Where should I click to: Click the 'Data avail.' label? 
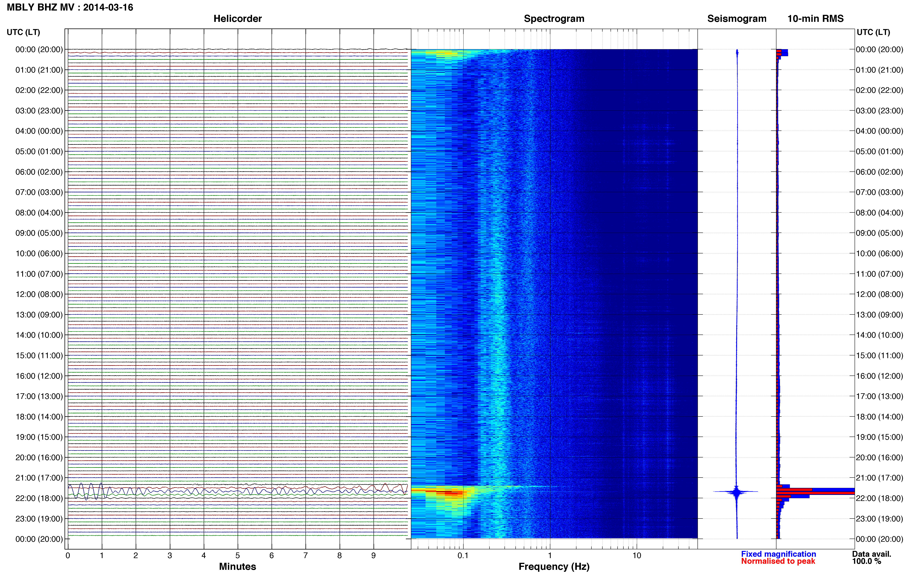click(871, 554)
